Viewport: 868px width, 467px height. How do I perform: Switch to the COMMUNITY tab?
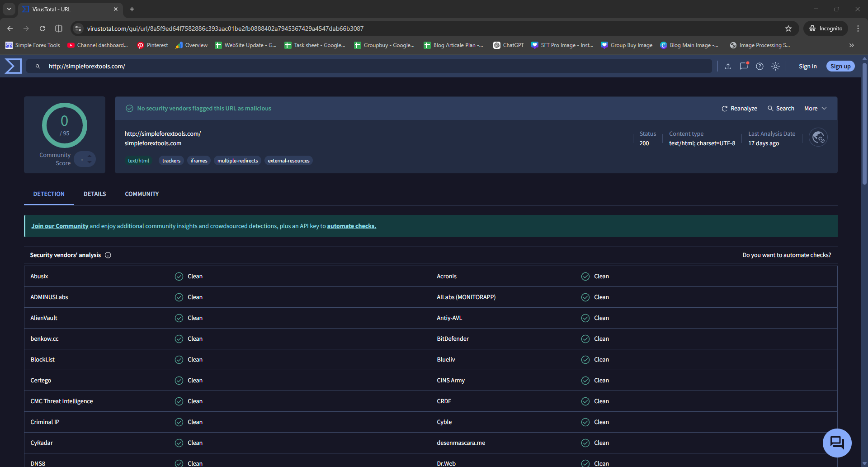142,194
